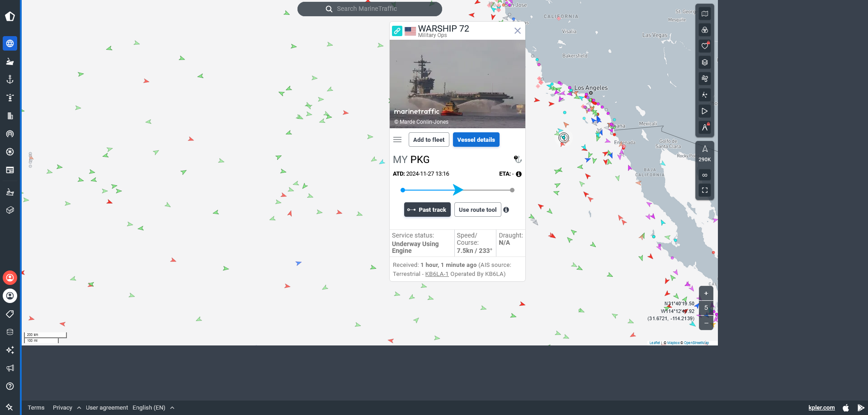868x415 pixels.
Task: Zoom in with the plus button
Action: click(706, 293)
